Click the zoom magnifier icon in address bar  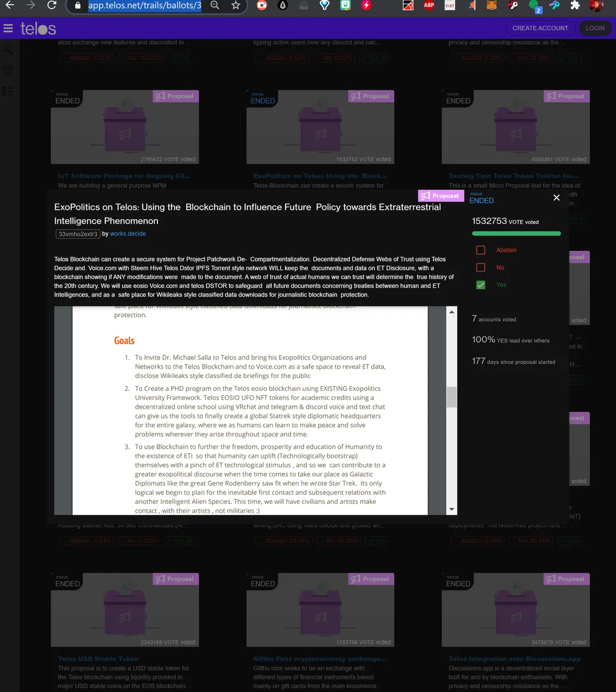(x=215, y=5)
